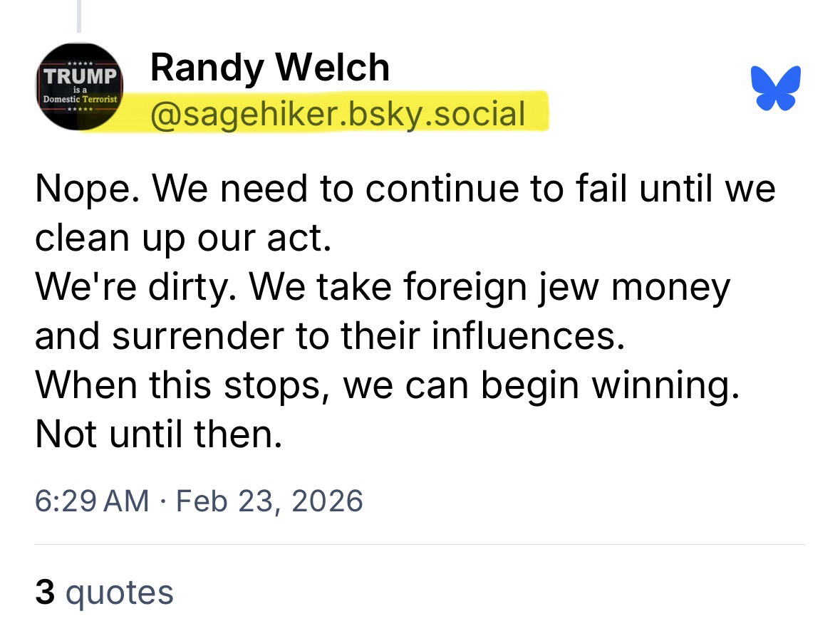This screenshot has width=840, height=626.
Task: Click the 6:29 AM post time
Action: tap(92, 501)
